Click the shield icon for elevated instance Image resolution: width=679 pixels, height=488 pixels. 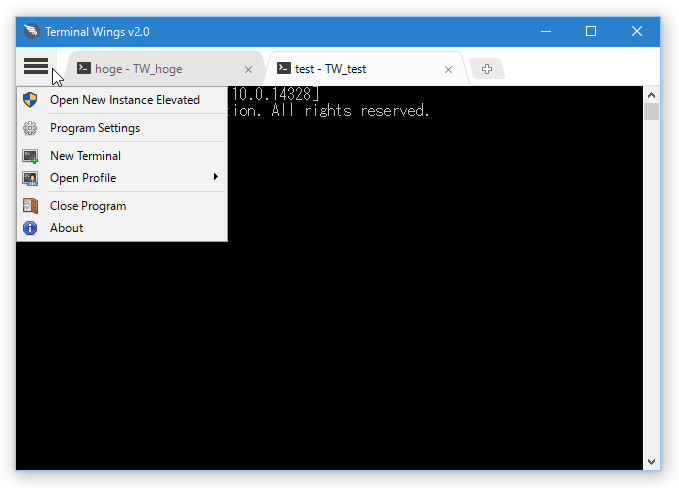(30, 100)
